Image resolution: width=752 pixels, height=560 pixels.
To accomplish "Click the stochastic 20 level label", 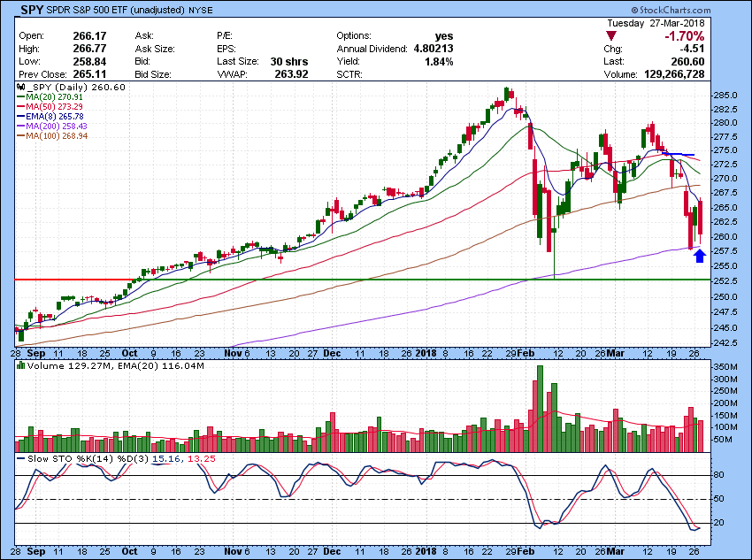I will pos(718,523).
